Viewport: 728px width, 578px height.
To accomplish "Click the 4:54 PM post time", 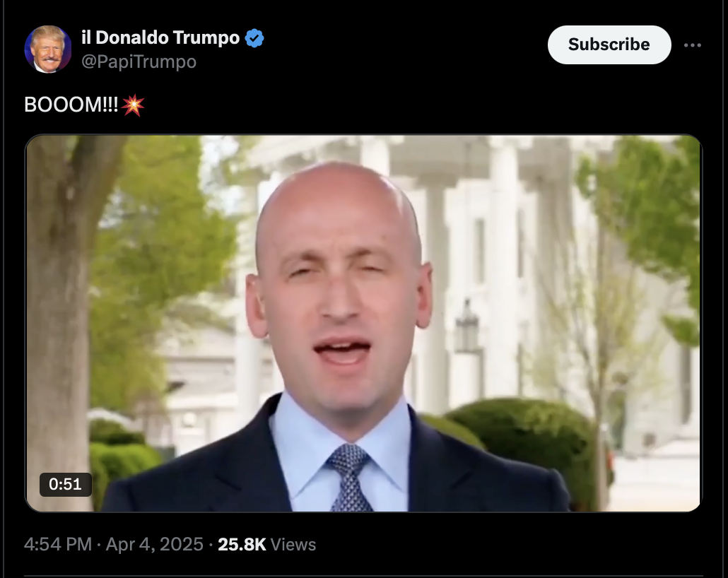I will click(x=58, y=544).
